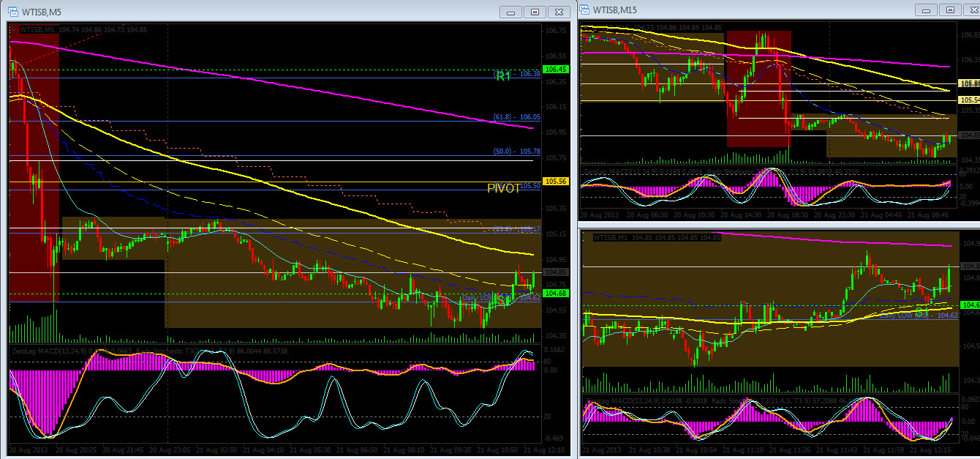
Task: Click the 104.85 current price tag on M5
Action: (x=557, y=272)
